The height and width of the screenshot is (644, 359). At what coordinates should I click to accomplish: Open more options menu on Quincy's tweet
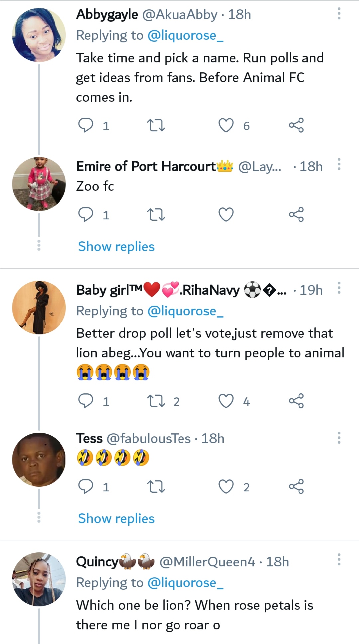point(339,560)
